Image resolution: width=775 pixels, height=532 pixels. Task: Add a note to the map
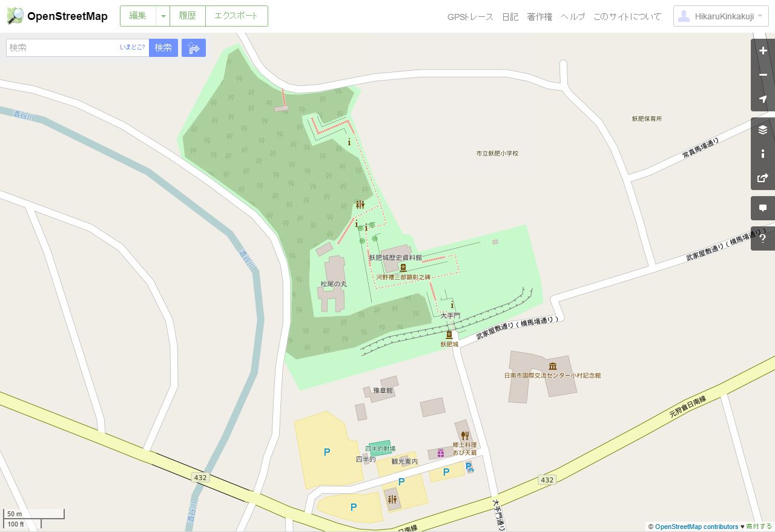[x=763, y=208]
